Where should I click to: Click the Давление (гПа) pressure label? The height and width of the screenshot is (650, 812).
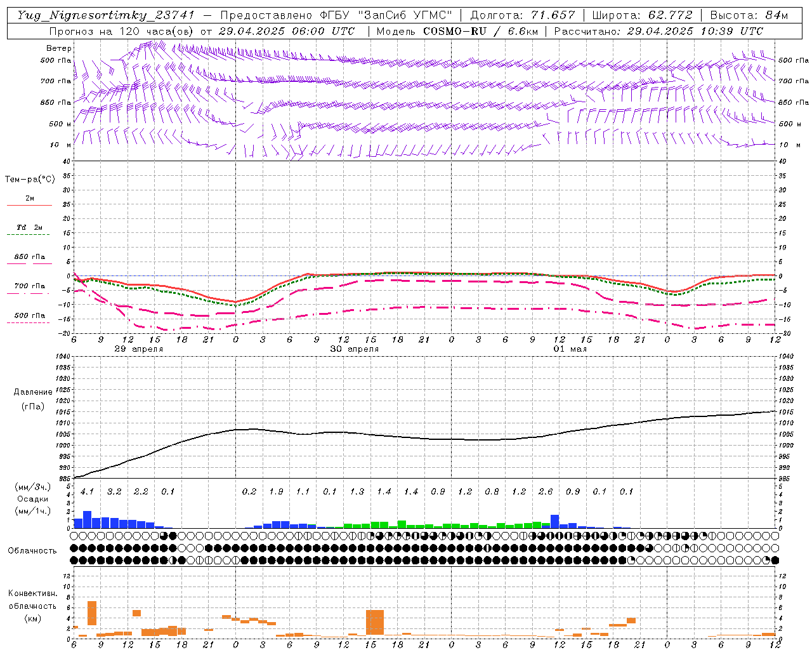(32, 399)
